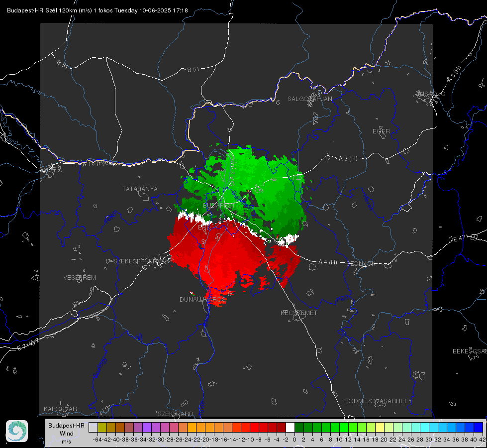Click the '0' value on the legend scale

294,440
